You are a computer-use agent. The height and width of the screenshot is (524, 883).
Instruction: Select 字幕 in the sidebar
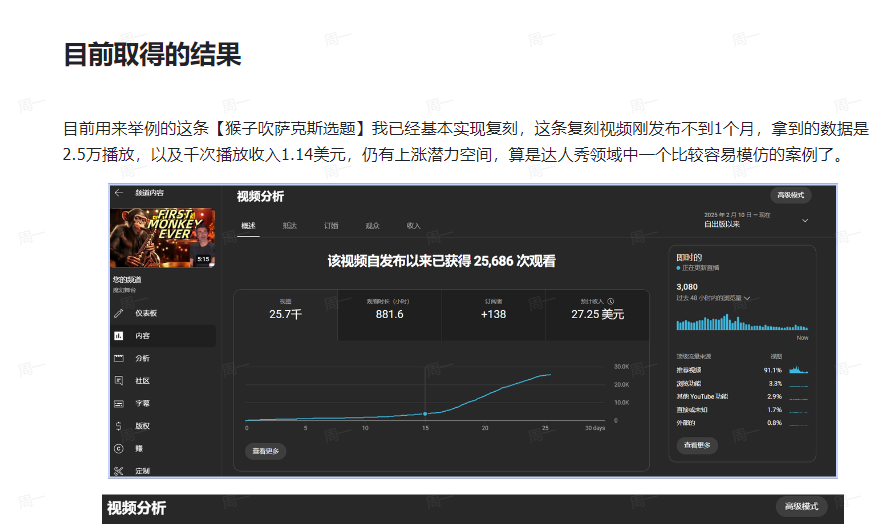[x=163, y=404]
